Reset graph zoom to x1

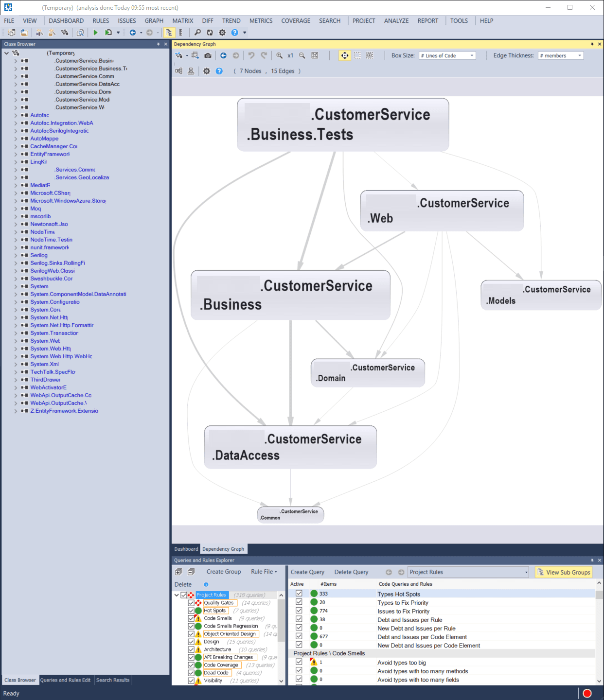[290, 55]
